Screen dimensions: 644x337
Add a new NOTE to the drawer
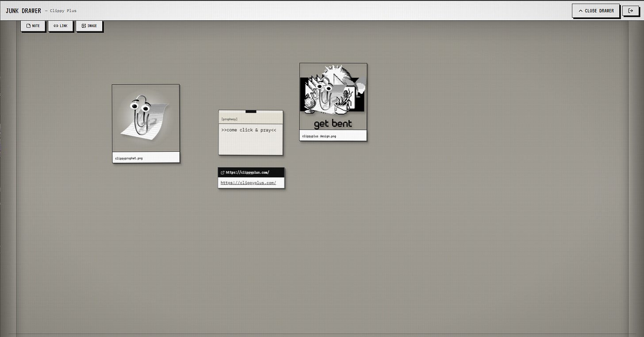[33, 26]
